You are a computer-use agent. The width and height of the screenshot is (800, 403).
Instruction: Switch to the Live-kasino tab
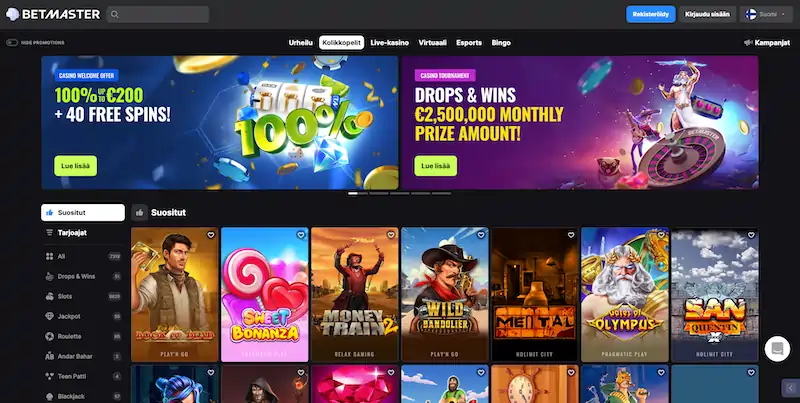pyautogui.click(x=389, y=43)
